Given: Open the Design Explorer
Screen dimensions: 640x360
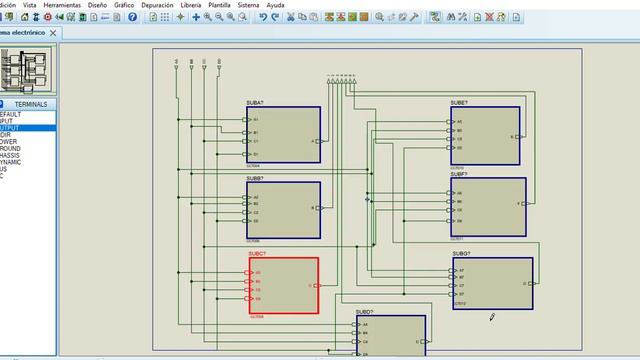Looking at the screenshot, I should 82,17.
